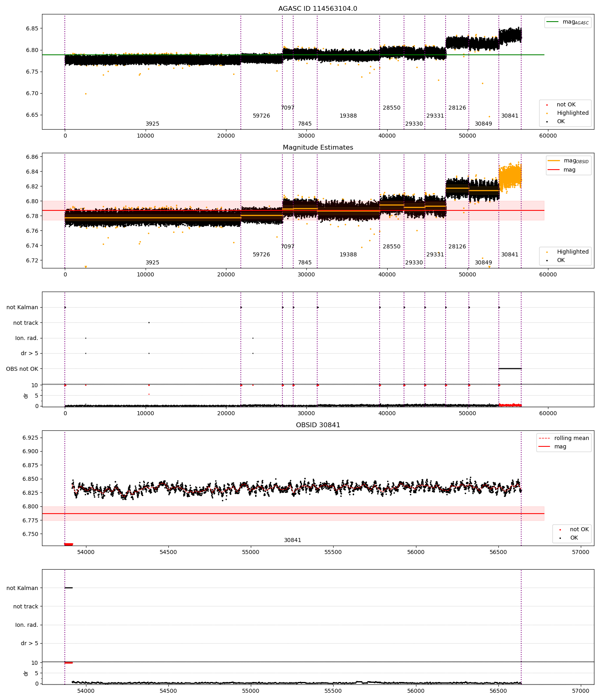Click "Ion. rad." label in panel with OBS not OK
600x700 pixels.
coord(27,338)
